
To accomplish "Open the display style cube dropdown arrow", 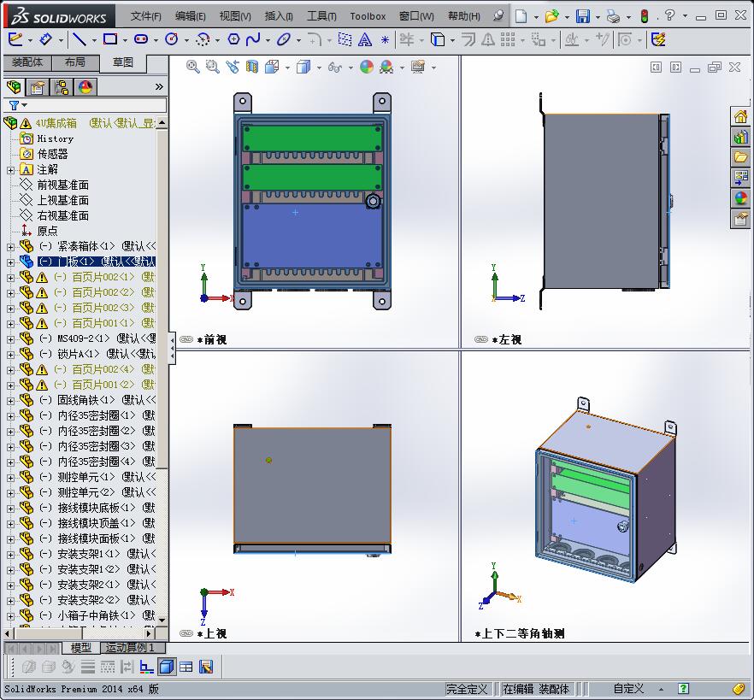I will tap(319, 68).
